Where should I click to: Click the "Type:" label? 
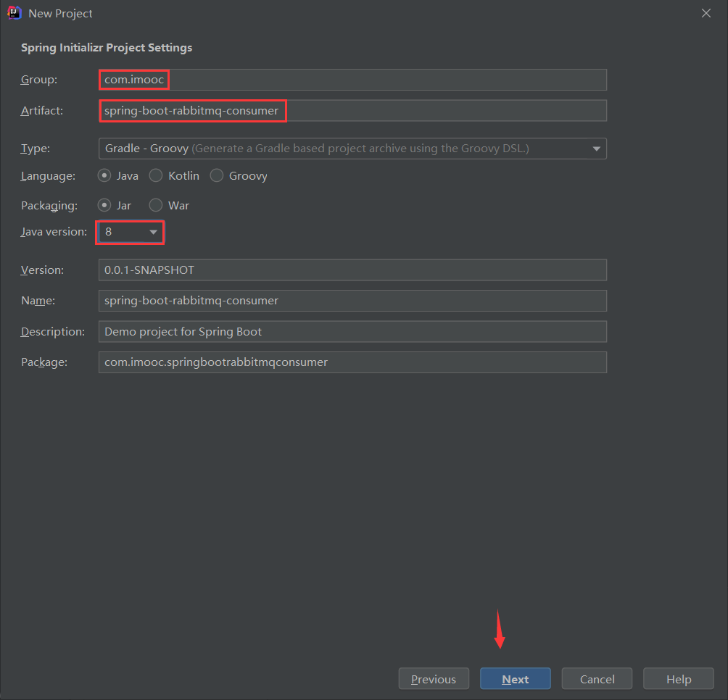tap(36, 149)
